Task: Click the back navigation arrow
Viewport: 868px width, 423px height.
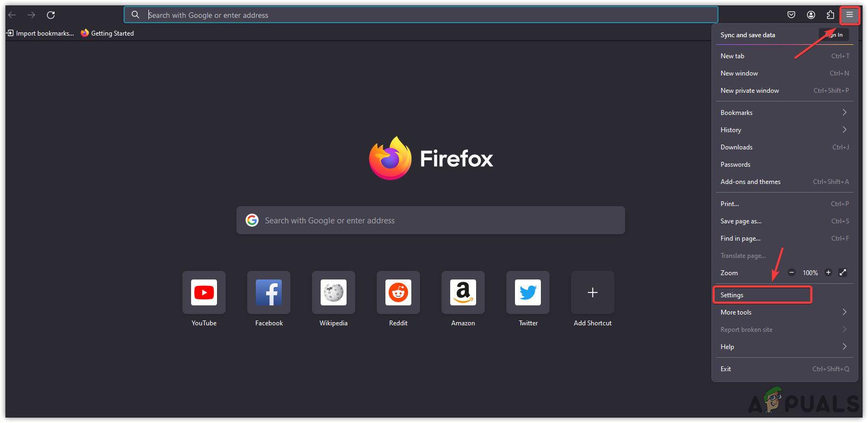Action: (12, 15)
